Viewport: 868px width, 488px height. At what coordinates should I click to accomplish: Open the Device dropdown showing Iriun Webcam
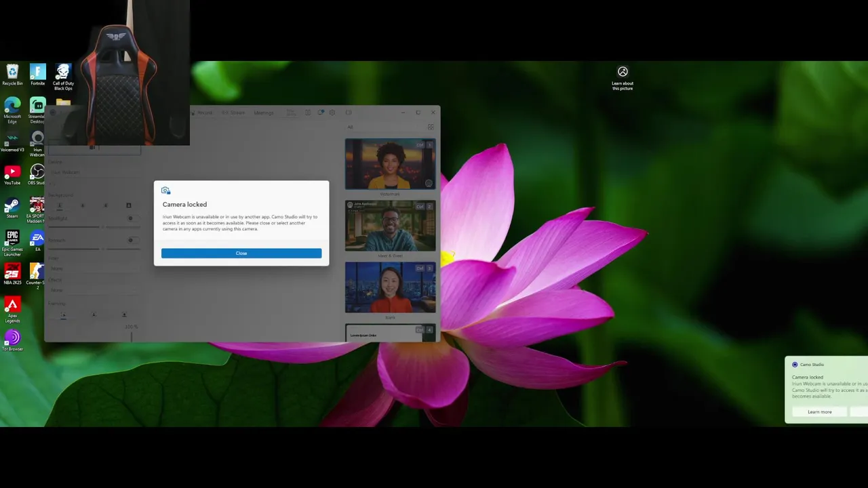(x=94, y=172)
